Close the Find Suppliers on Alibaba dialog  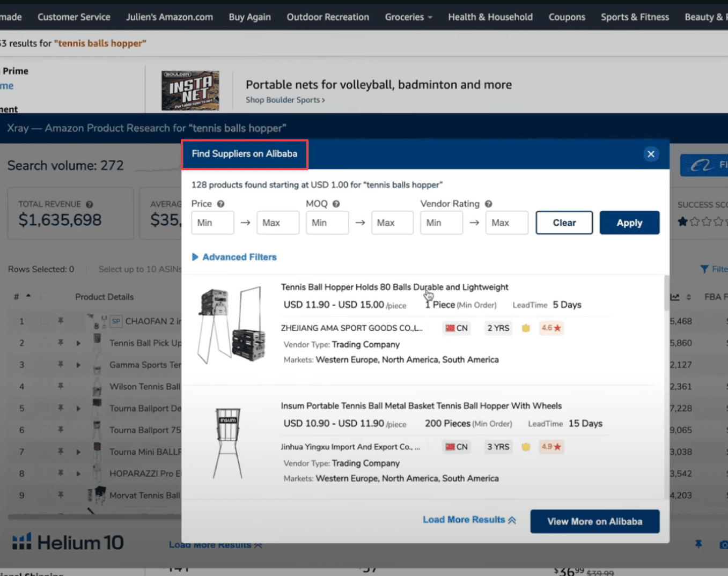tap(651, 154)
